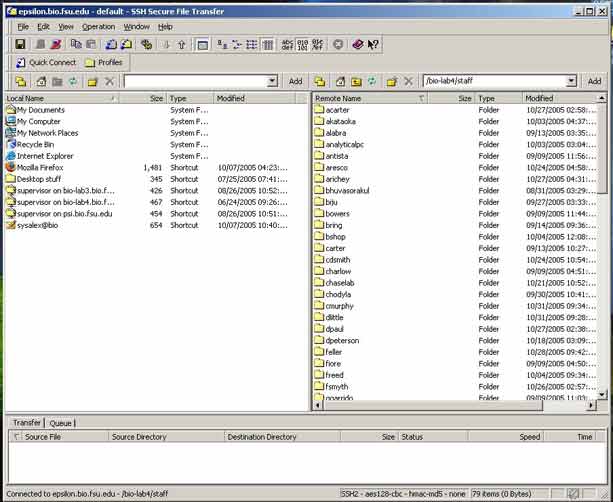The height and width of the screenshot is (502, 613).
Task: Refresh the remote file list
Action: (372, 81)
